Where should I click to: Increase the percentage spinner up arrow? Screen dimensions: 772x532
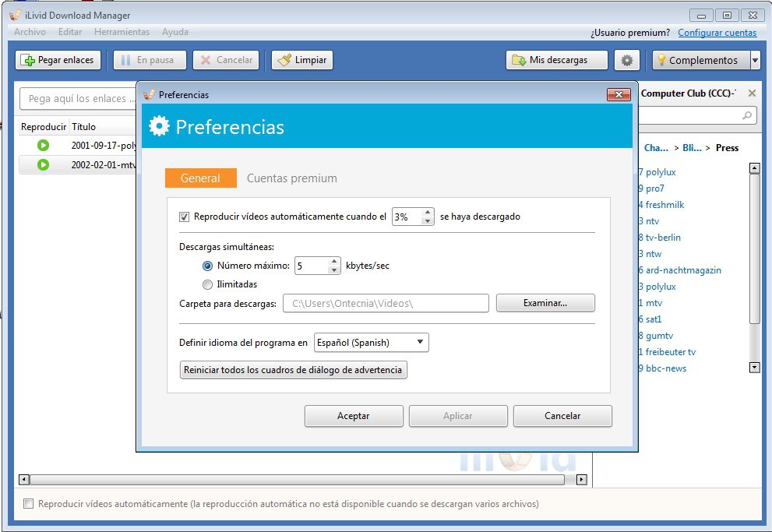click(x=428, y=213)
